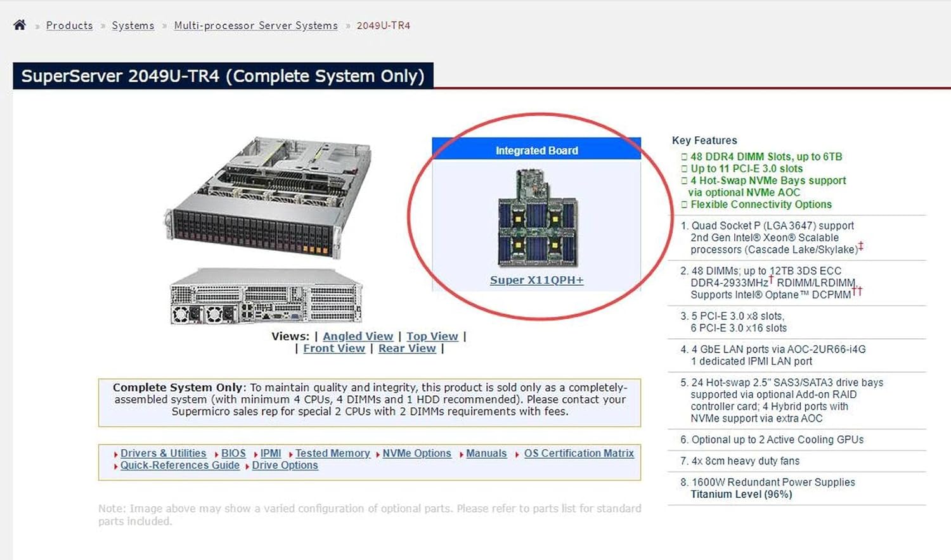Click red arrow bullet before OS Certification Matrix
The height and width of the screenshot is (560, 951).
click(x=517, y=454)
